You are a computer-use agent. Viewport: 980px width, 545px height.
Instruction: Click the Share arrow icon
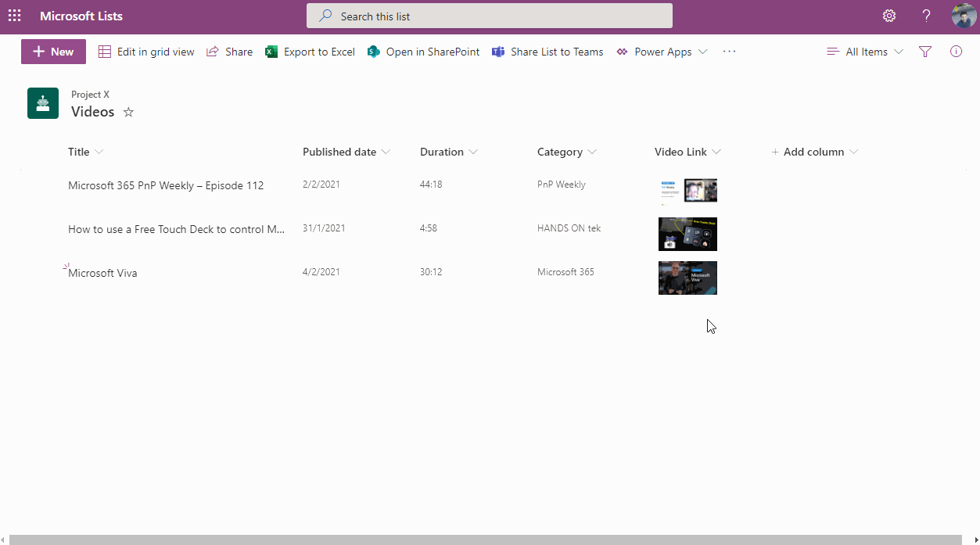pos(213,52)
